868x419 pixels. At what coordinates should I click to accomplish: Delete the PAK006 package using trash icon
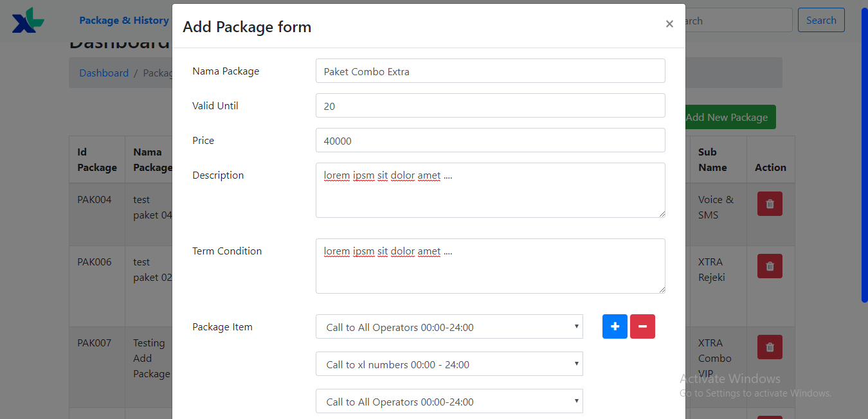(770, 265)
